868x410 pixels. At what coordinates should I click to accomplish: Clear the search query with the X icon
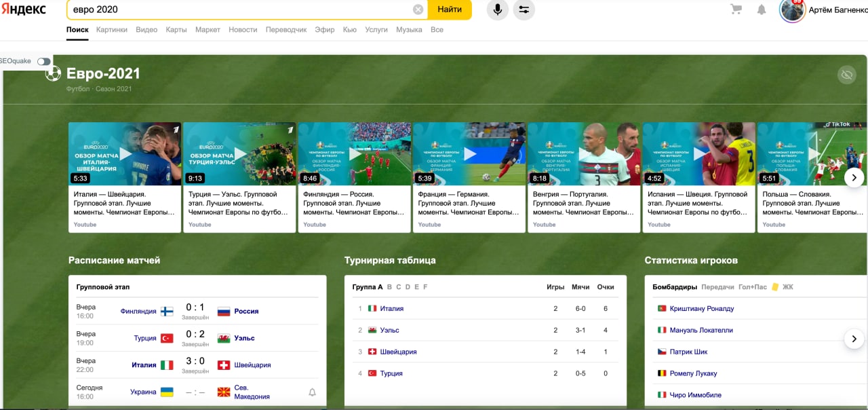coord(418,10)
